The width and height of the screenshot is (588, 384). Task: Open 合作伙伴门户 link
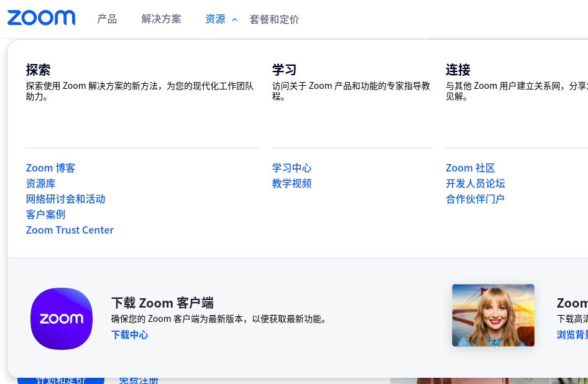475,199
